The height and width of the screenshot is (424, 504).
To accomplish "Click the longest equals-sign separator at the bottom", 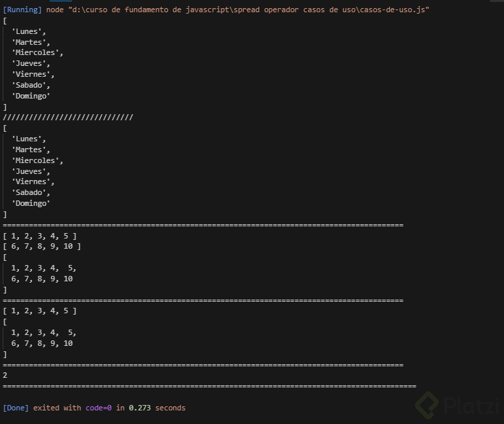I will click(x=209, y=386).
